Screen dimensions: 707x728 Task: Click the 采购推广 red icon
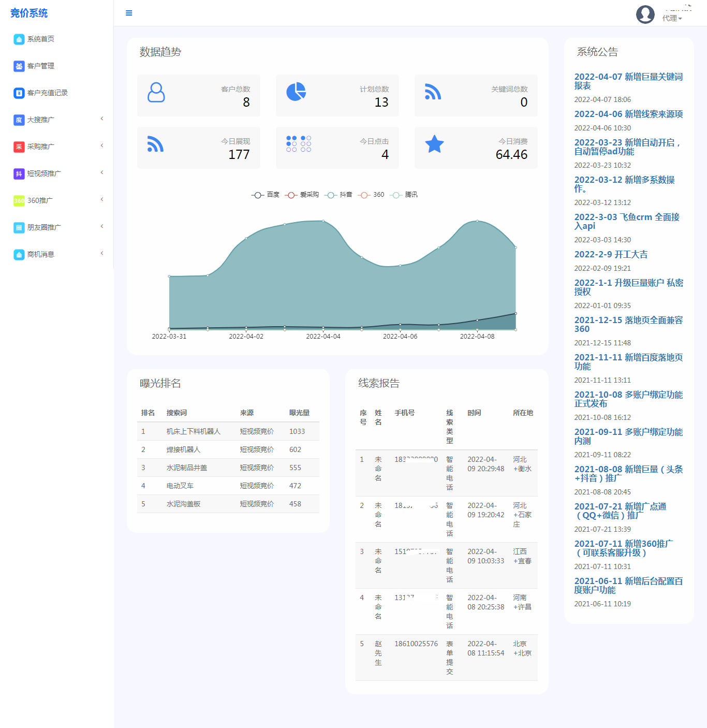coord(19,147)
